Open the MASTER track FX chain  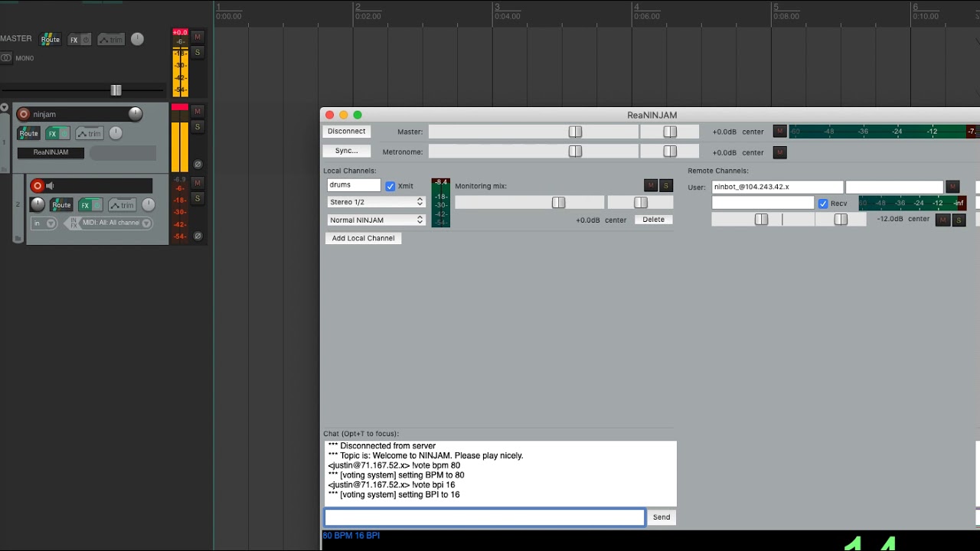[74, 39]
